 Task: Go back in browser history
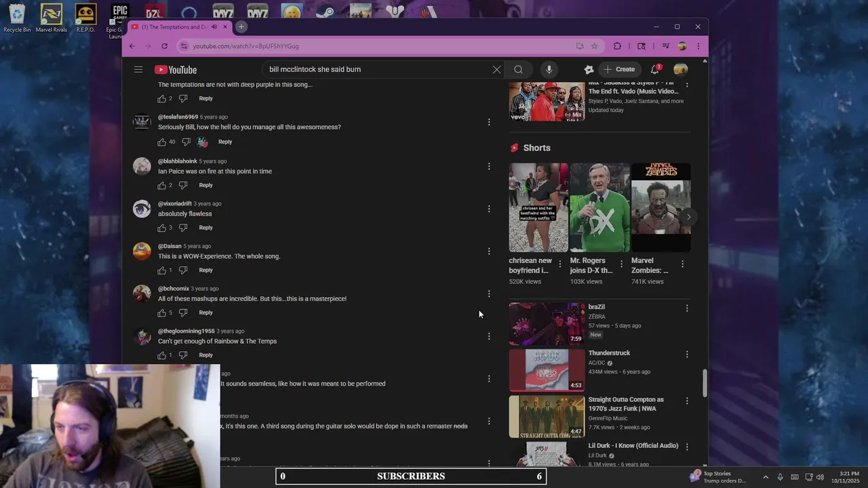point(132,46)
